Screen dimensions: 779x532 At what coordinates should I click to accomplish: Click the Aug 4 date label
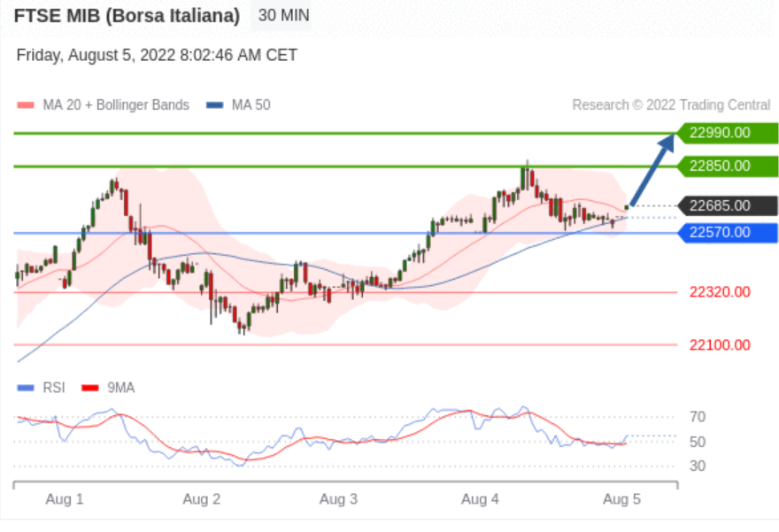pyautogui.click(x=480, y=499)
